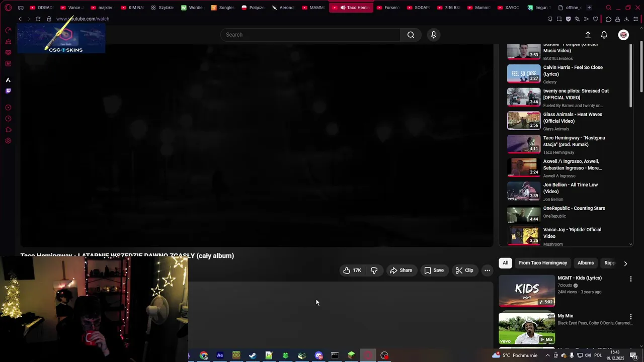Open YouTube notifications bell
The height and width of the screenshot is (362, 644).
604,35
